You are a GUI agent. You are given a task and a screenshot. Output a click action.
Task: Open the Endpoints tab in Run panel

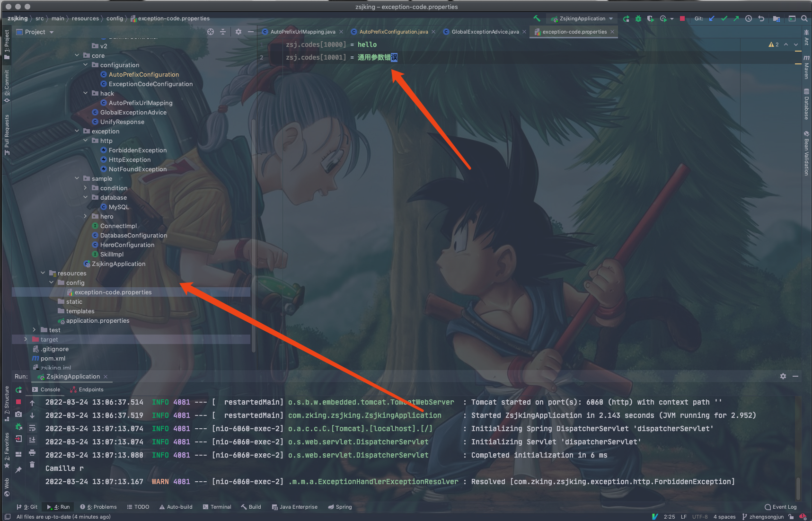point(87,389)
